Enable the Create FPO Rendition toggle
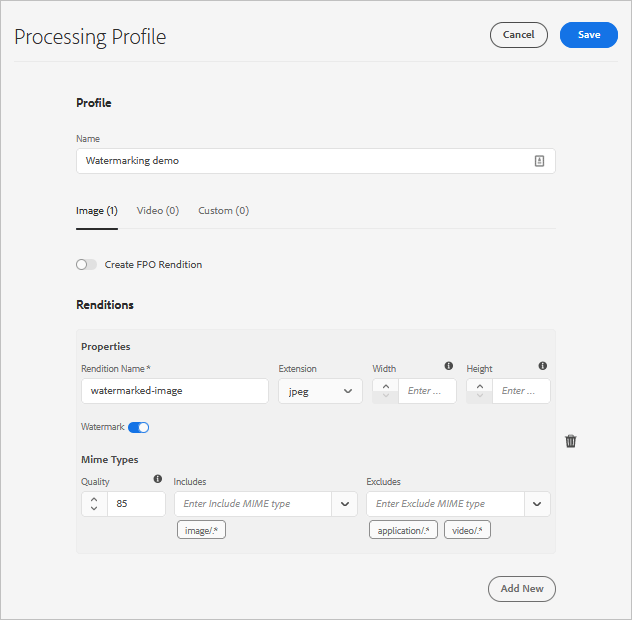Screen dimensions: 632x620 click(87, 265)
